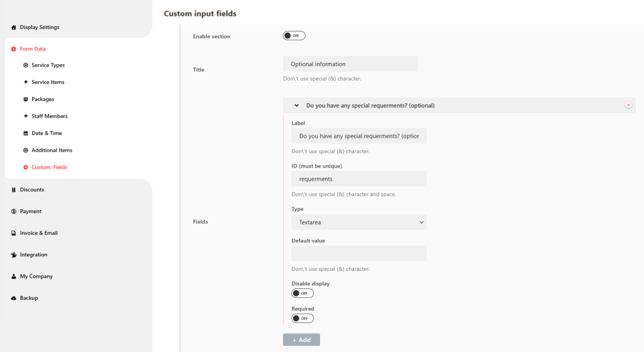
Task: Open the Type dropdown showing Textarea
Action: pyautogui.click(x=358, y=222)
